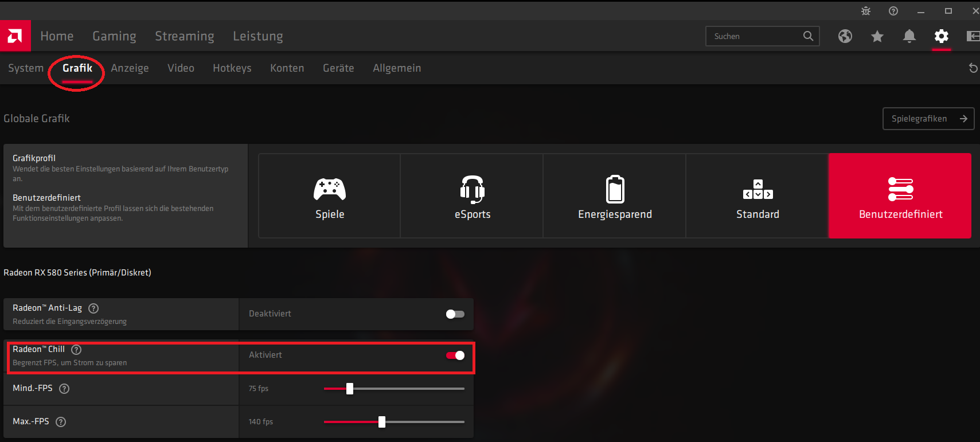
Task: Maximize the Radeon Software window
Action: click(x=948, y=11)
